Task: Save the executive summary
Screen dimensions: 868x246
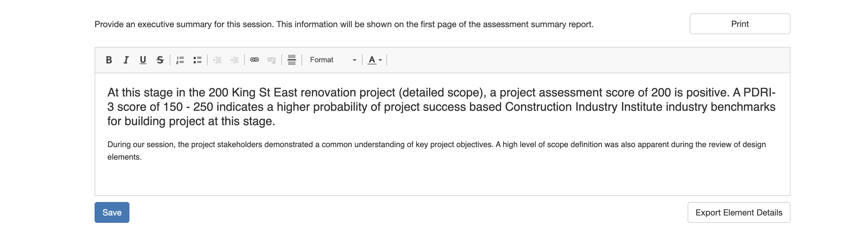Action: pyautogui.click(x=112, y=212)
